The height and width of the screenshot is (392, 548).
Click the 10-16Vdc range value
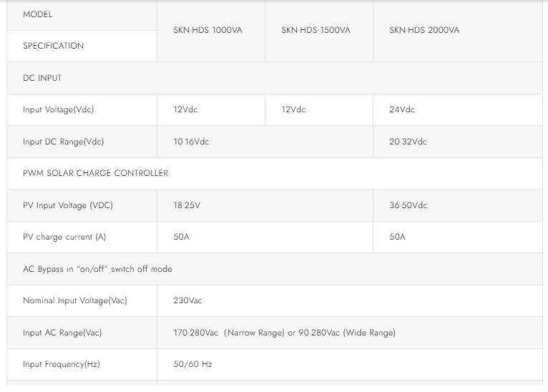coord(191,142)
